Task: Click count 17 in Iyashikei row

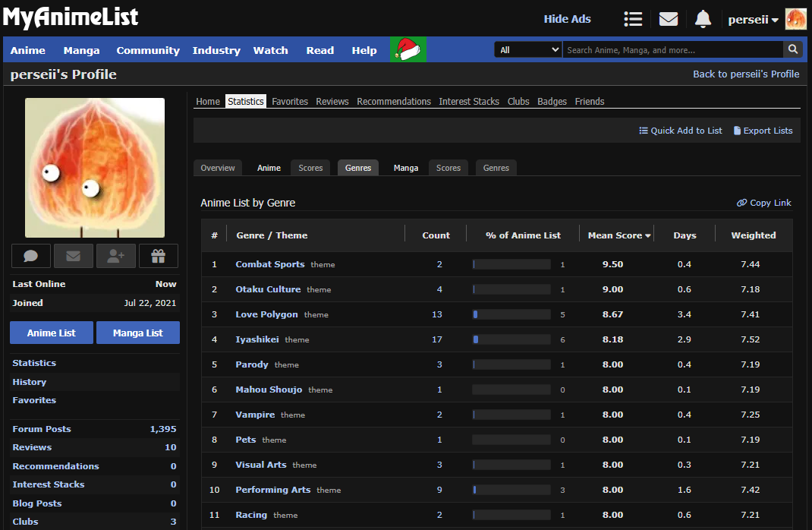Action: tap(437, 339)
